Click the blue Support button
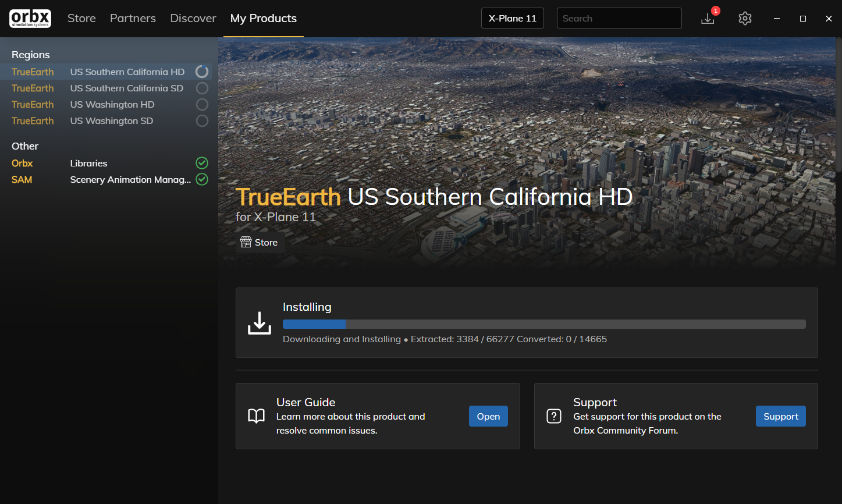 pos(781,416)
